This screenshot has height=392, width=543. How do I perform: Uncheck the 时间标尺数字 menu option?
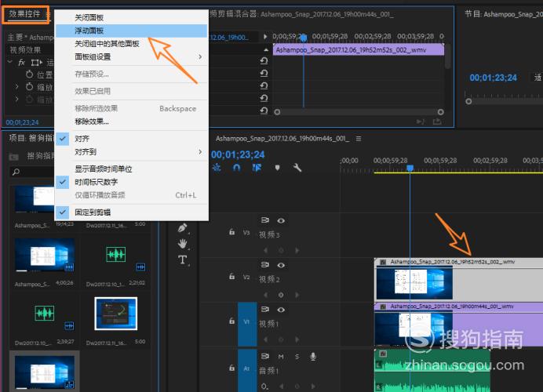pos(97,182)
